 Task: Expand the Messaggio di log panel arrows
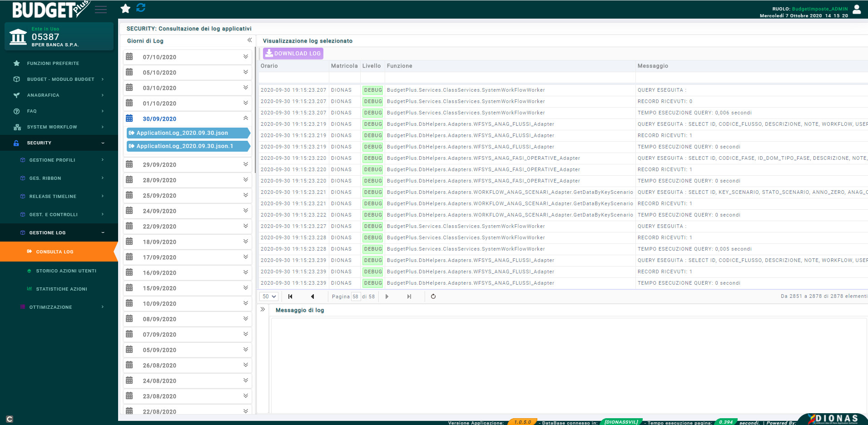tap(263, 309)
